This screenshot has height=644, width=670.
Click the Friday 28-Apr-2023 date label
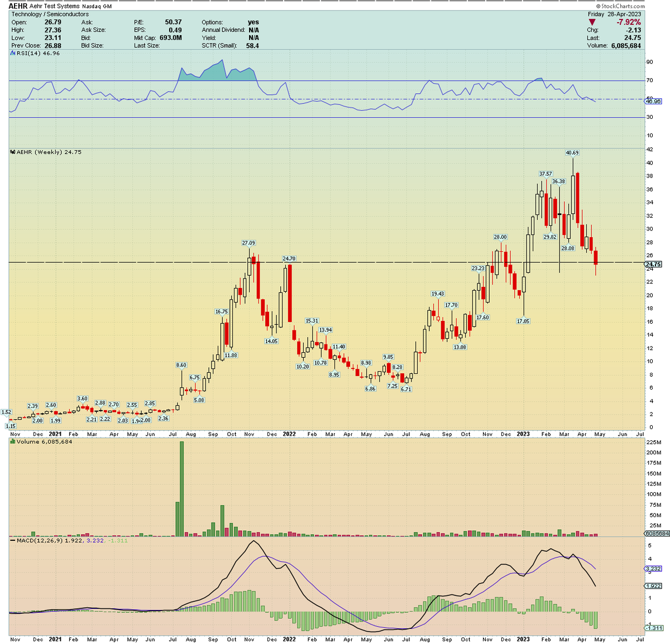[x=614, y=14]
